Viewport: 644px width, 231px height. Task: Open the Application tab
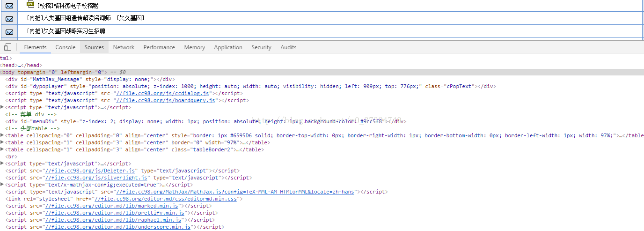point(228,47)
